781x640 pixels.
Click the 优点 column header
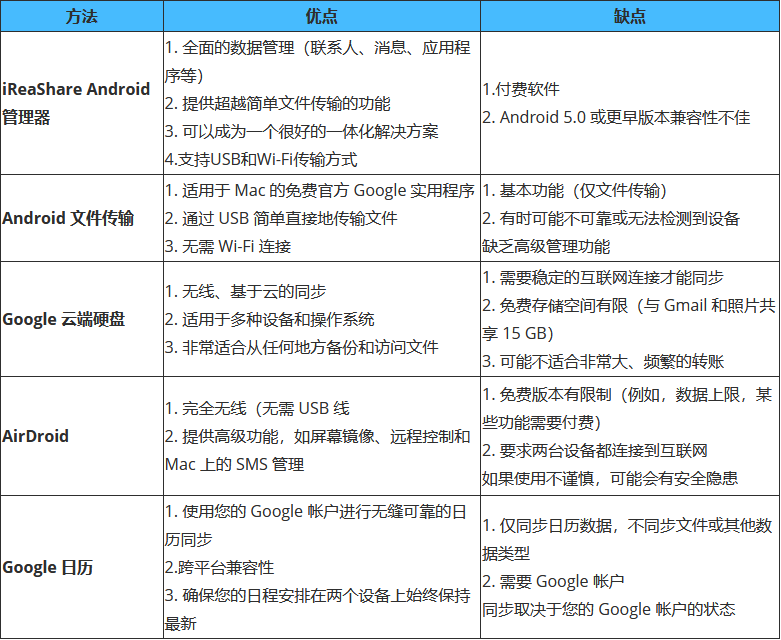tap(321, 16)
